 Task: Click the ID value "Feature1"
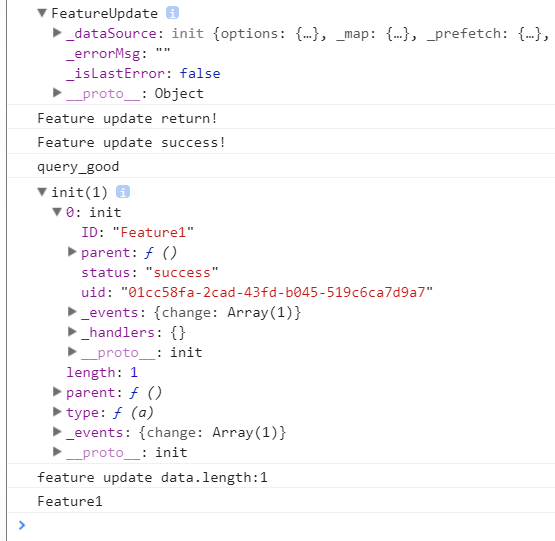pyautogui.click(x=153, y=232)
